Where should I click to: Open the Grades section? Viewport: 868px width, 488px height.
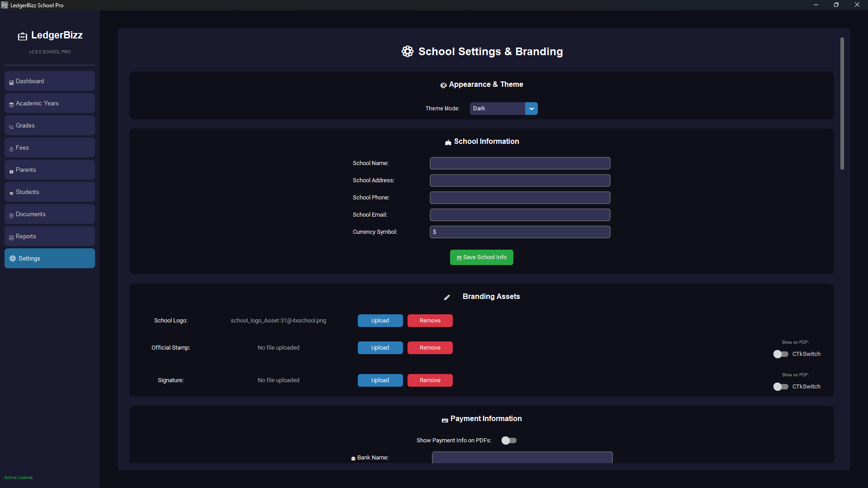click(50, 125)
